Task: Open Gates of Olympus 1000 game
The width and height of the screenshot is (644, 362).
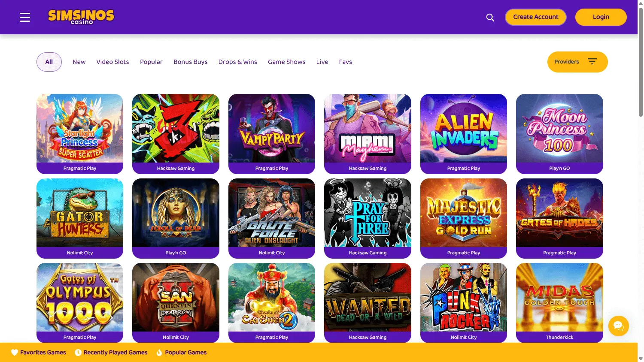Action: [x=80, y=303]
